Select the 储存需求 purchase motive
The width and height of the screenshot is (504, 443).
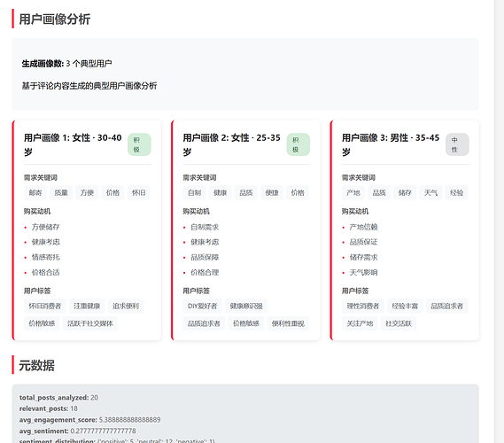click(363, 257)
